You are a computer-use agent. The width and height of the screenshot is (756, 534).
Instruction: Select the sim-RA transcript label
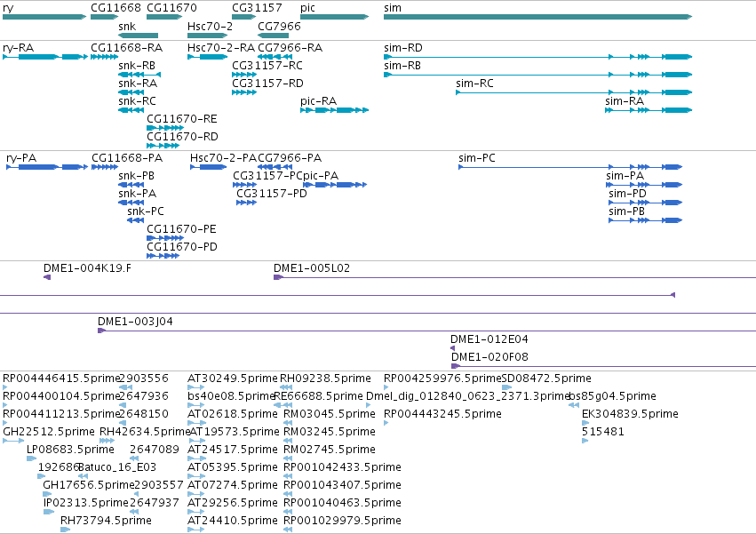click(625, 101)
